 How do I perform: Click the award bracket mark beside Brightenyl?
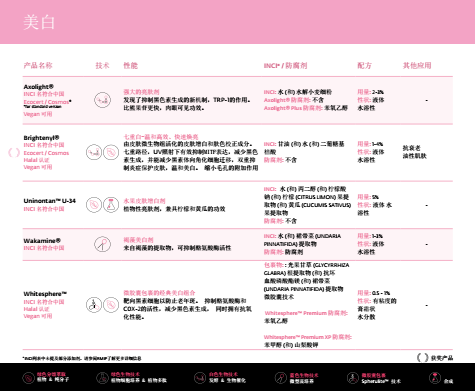click(x=14, y=153)
